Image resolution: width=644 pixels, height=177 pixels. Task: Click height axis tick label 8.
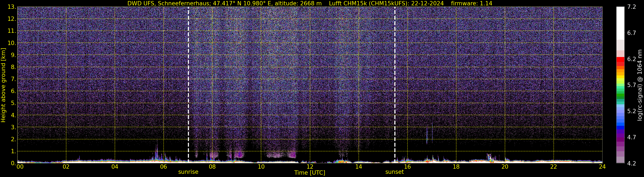coord(13,67)
